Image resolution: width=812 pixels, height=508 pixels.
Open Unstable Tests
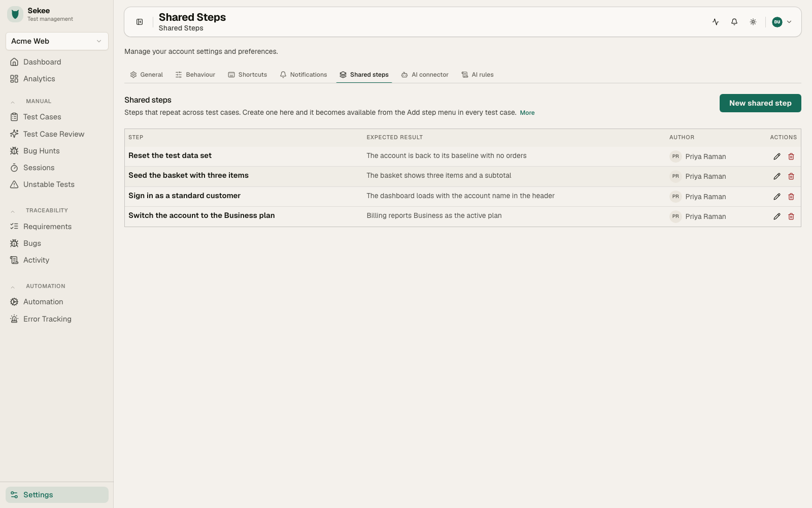click(x=57, y=184)
